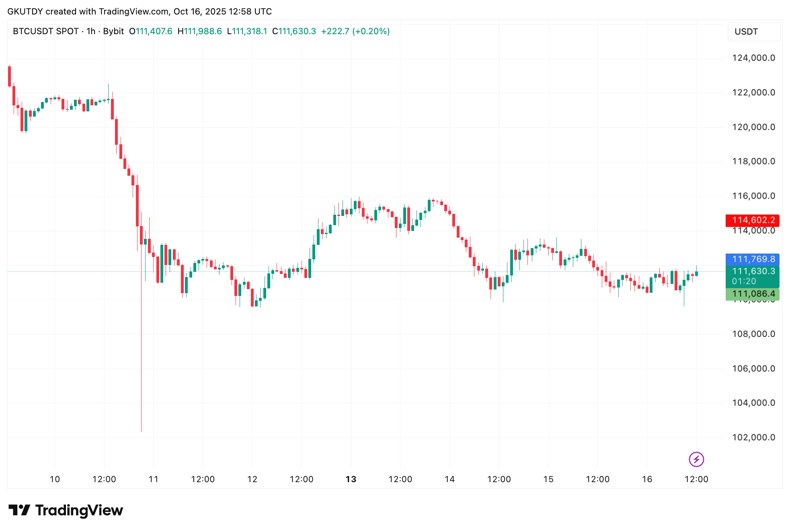Click the purple lightning bolt icon

pos(696,459)
